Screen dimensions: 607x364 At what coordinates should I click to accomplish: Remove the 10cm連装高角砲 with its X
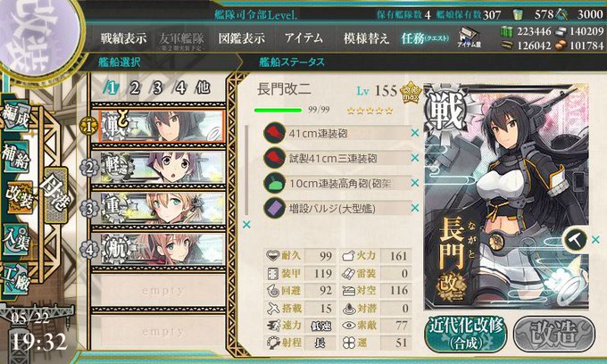(415, 183)
